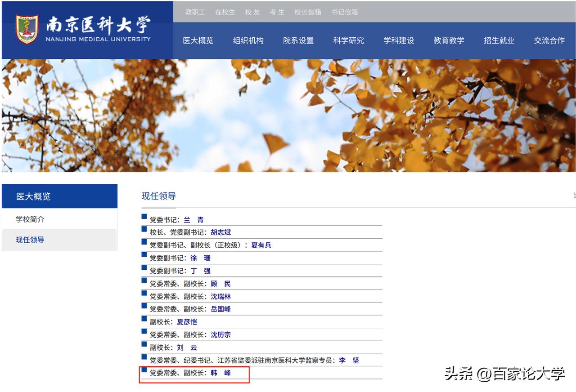Open the 书记信箱 mailbox link
This screenshot has width=576, height=392.
345,12
